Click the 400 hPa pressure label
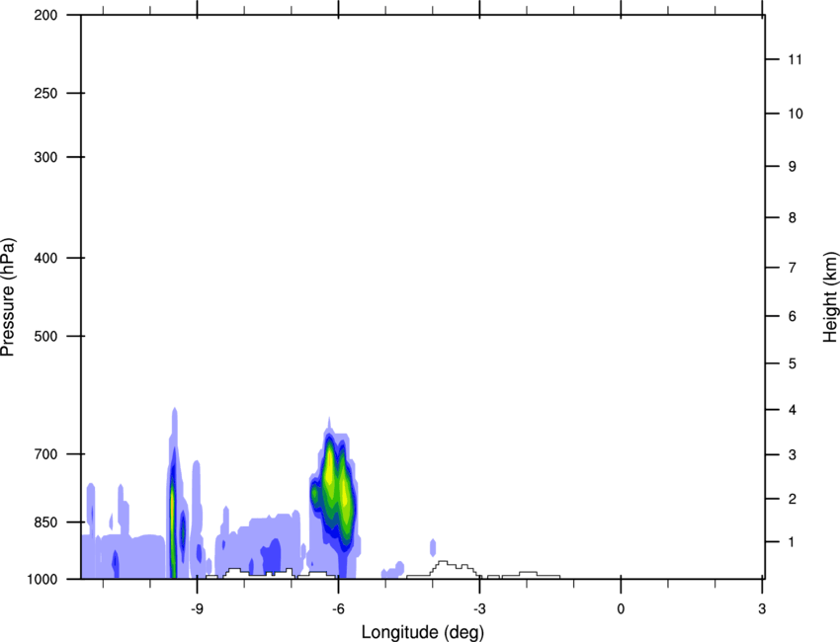The width and height of the screenshot is (840, 642). [45, 258]
